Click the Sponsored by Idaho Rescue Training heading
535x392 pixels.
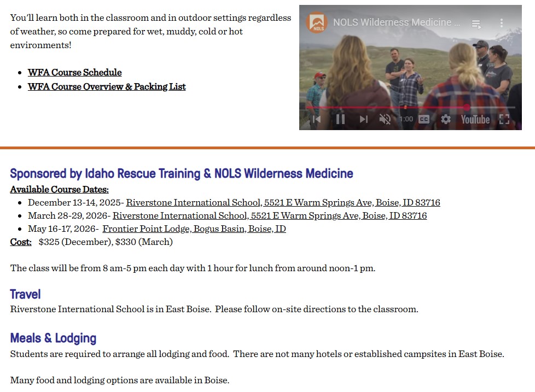[181, 173]
